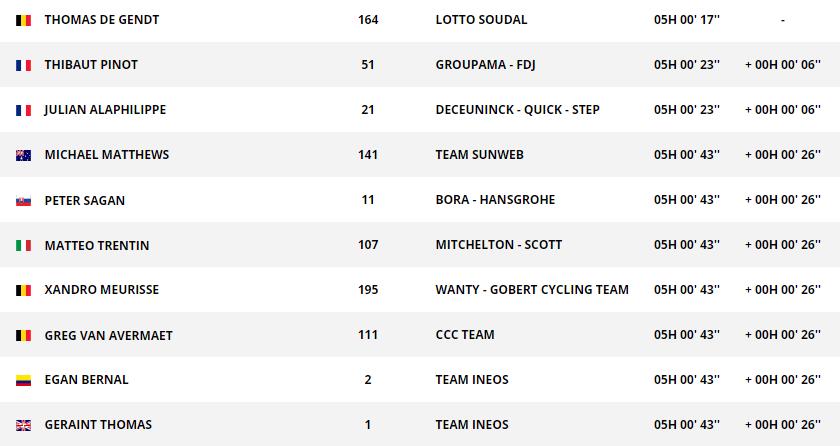The image size is (840, 446).
Task: Click Deceuninck - Quick - Step team
Action: tap(517, 110)
